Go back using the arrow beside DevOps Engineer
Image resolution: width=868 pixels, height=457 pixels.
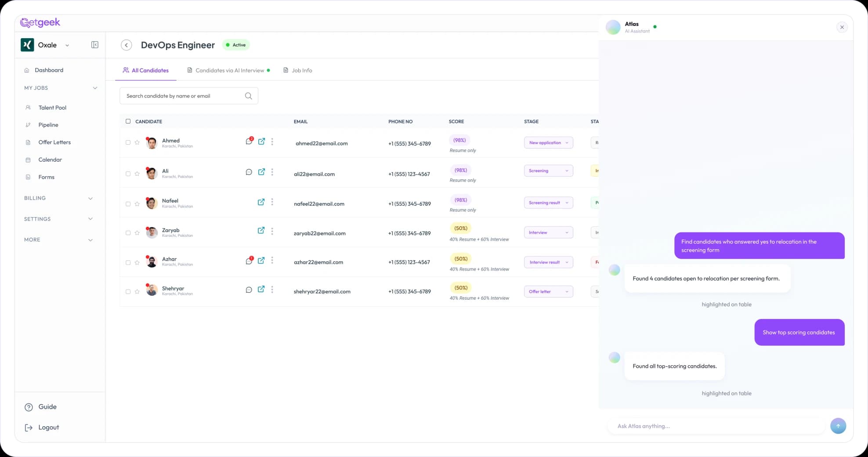point(127,45)
